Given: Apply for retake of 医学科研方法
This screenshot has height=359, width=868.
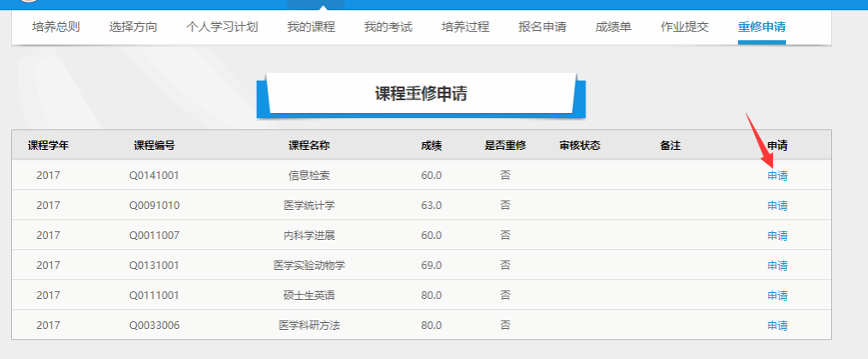Looking at the screenshot, I should click(777, 326).
